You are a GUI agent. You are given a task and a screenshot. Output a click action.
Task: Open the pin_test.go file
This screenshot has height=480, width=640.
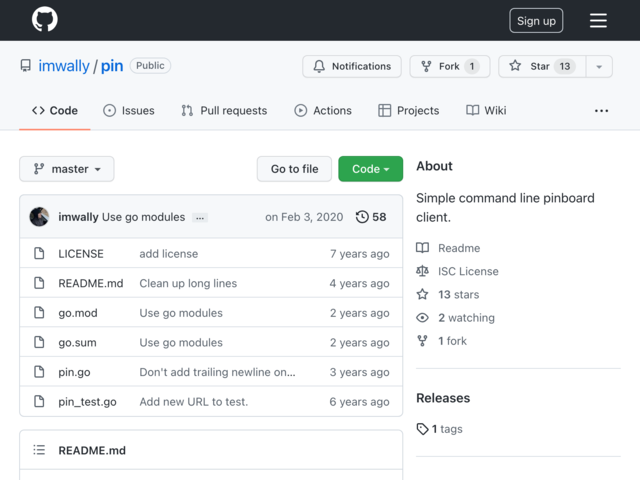point(87,402)
